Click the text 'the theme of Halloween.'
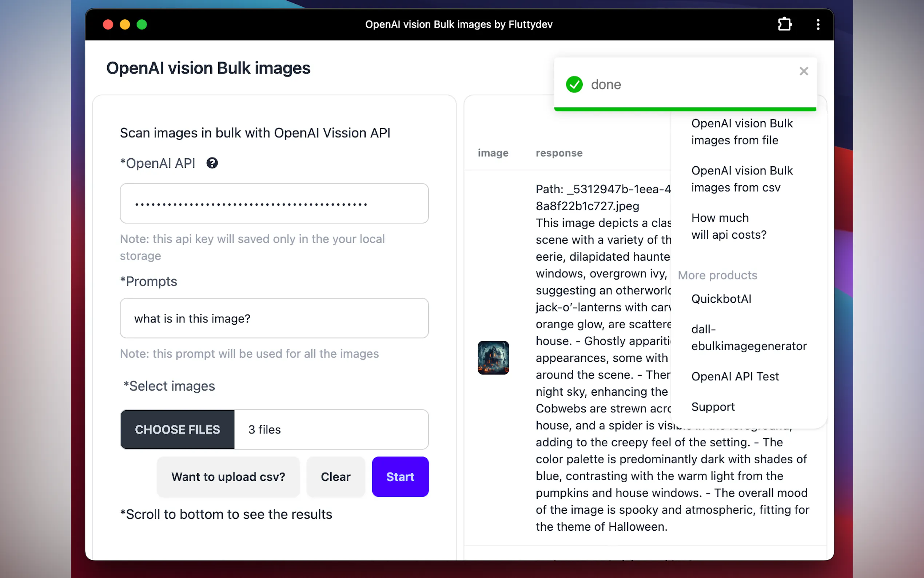Screen dimensions: 924x578 click(601, 526)
